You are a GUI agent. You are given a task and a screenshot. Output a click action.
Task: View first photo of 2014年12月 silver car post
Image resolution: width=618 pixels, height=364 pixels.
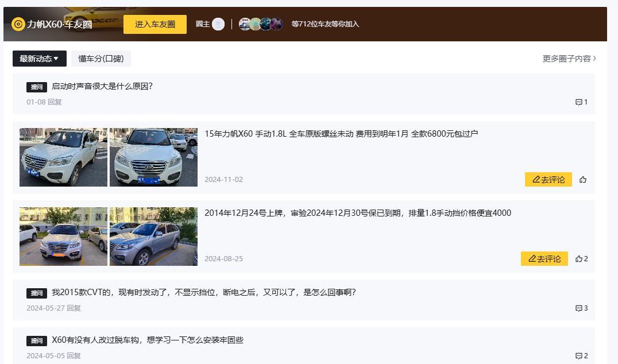click(63, 237)
